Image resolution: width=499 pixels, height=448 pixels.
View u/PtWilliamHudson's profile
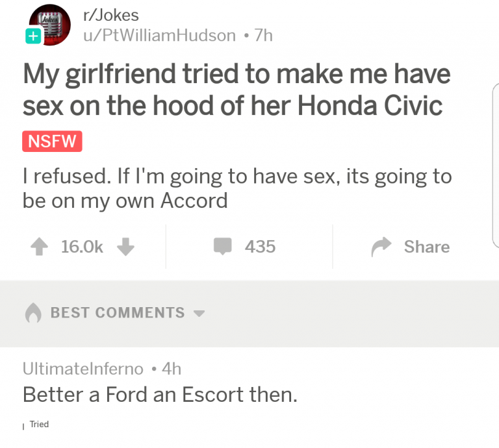click(x=159, y=35)
